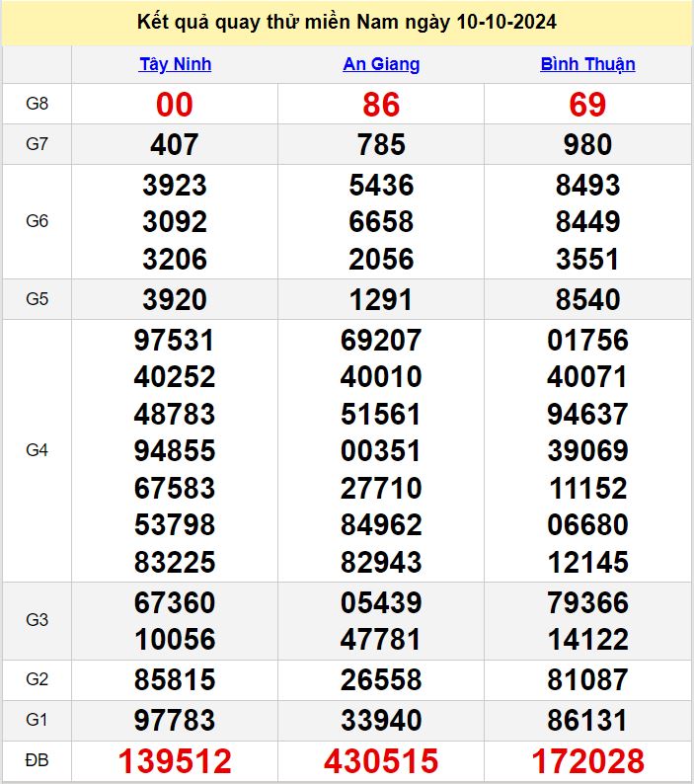This screenshot has width=694, height=784.
Task: Click special prize number 139512
Action: point(175,761)
